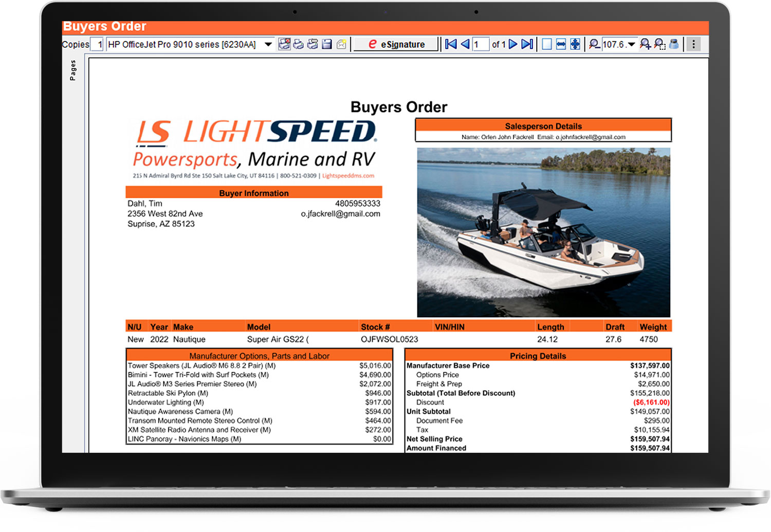The width and height of the screenshot is (771, 532).
Task: Open the zoom percentage dropdown
Action: pyautogui.click(x=631, y=45)
